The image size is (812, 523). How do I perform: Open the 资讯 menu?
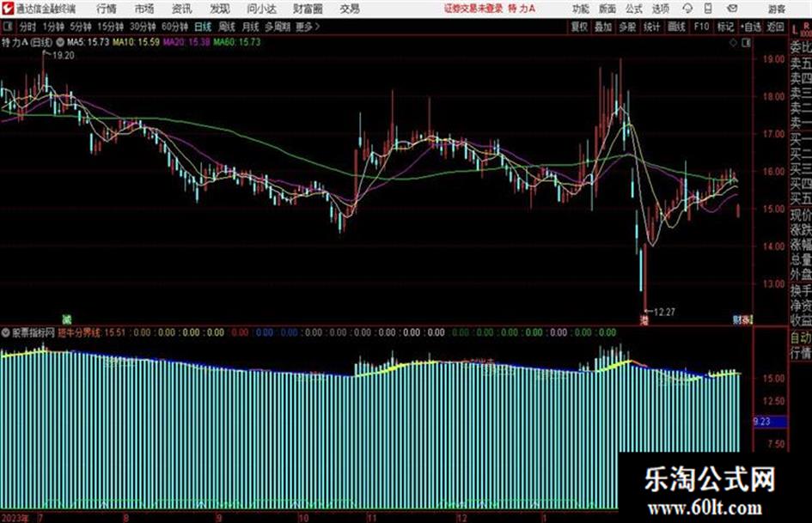[x=182, y=9]
